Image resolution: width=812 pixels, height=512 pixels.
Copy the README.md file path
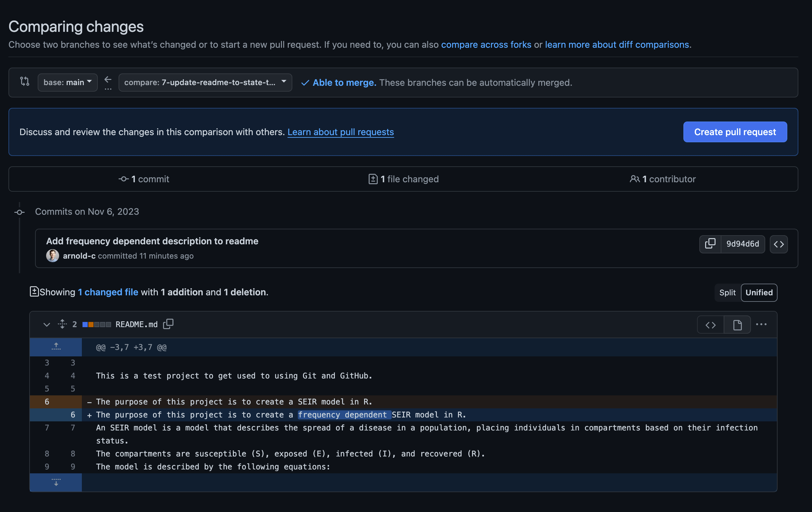168,324
